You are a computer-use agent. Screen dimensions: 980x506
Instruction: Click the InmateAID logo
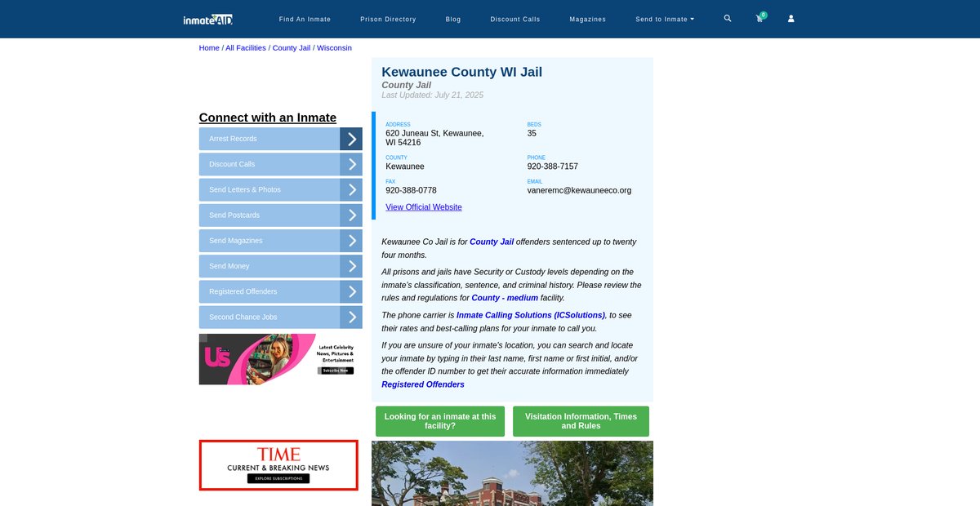click(208, 19)
